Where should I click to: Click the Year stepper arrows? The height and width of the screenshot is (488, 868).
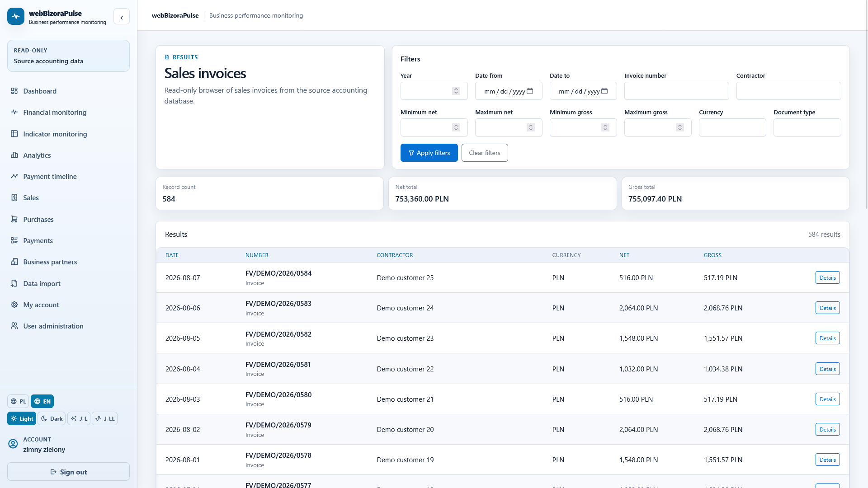tap(456, 91)
